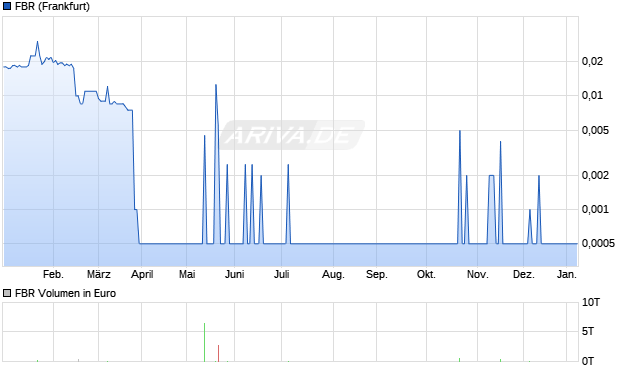This screenshot has width=620, height=371.
Task: Click the 10T volume axis value
Action: pos(591,303)
